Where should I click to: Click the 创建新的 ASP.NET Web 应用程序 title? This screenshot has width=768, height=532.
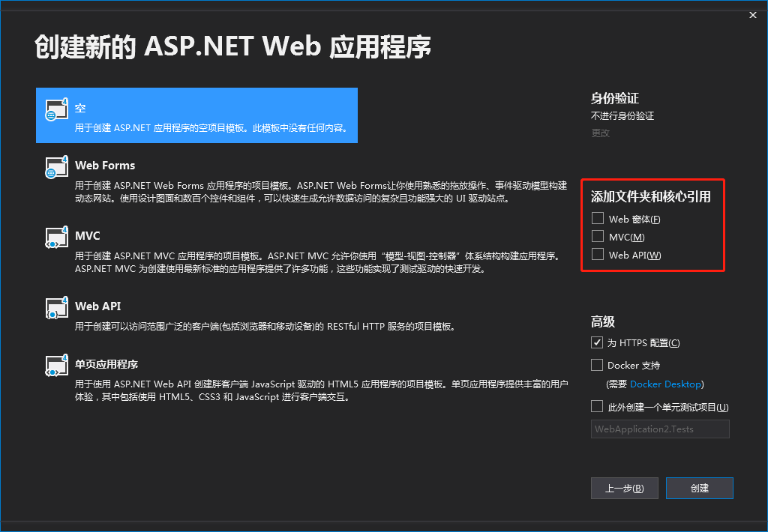(x=233, y=47)
